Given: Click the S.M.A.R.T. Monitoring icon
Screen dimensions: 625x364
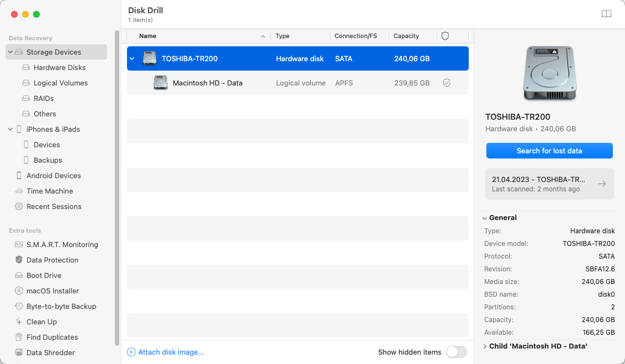Looking at the screenshot, I should [x=19, y=244].
